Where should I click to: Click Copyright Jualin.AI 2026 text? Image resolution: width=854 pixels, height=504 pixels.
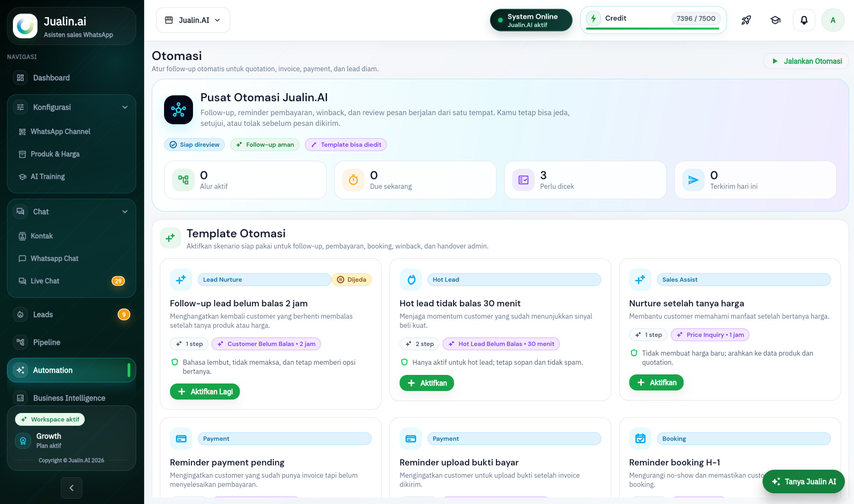(x=71, y=460)
